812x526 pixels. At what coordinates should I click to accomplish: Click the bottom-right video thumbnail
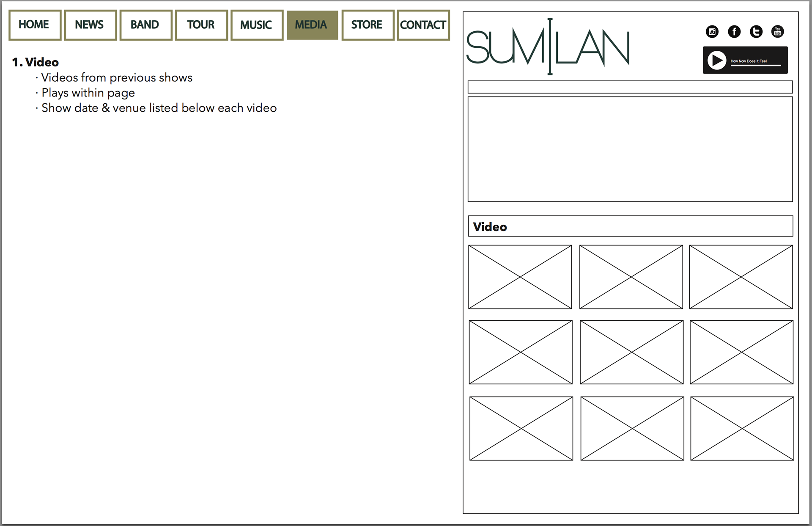click(742, 428)
